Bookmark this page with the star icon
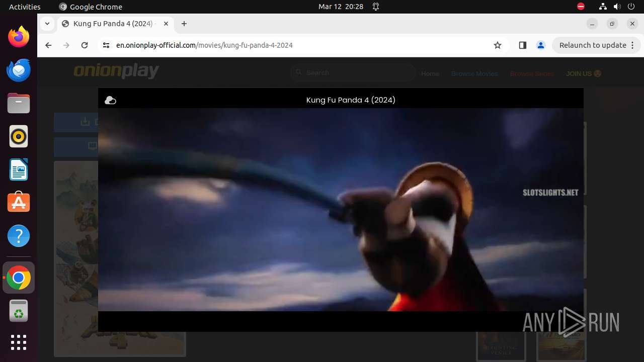644x362 pixels. (x=498, y=45)
